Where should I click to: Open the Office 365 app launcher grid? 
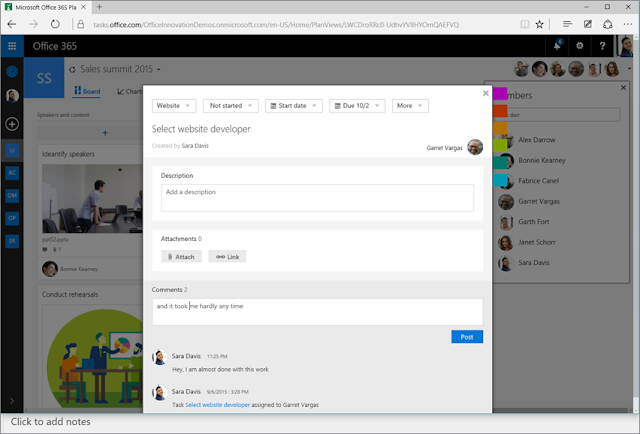click(x=12, y=46)
